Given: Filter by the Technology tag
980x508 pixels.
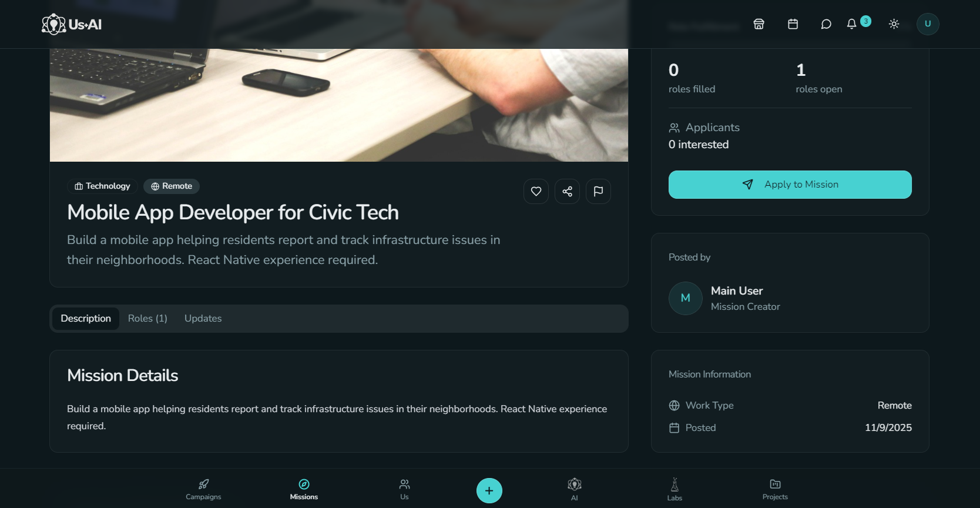Looking at the screenshot, I should click(x=102, y=186).
